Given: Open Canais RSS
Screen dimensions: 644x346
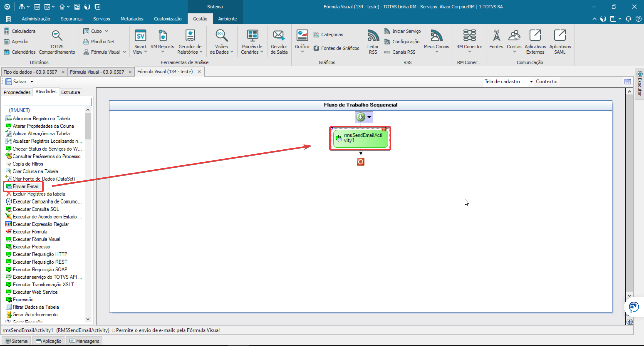Looking at the screenshot, I should 400,52.
